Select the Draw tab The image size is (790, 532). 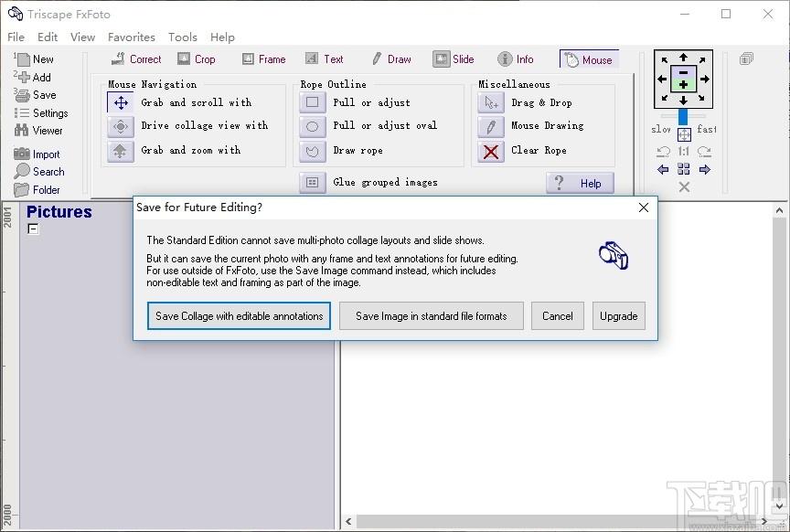pyautogui.click(x=391, y=59)
